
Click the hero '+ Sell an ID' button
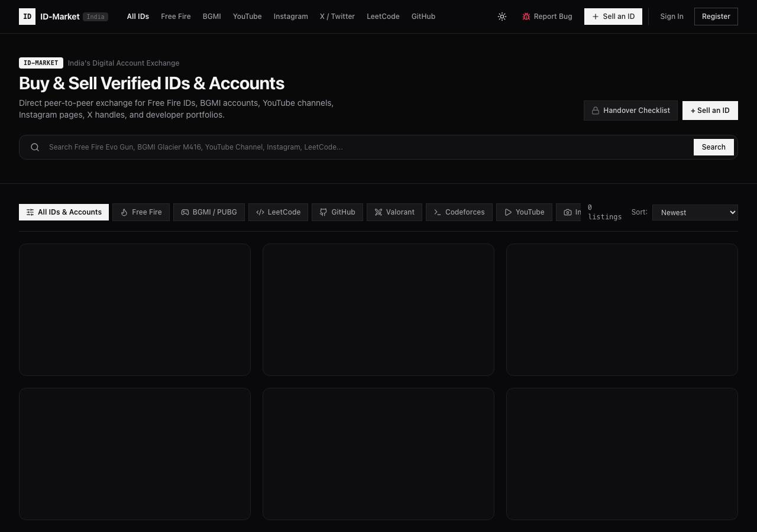click(x=710, y=111)
